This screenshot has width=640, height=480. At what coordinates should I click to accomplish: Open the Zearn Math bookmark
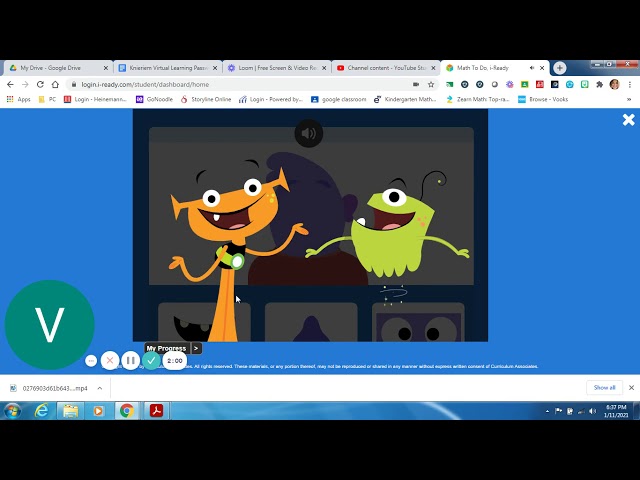tap(478, 99)
